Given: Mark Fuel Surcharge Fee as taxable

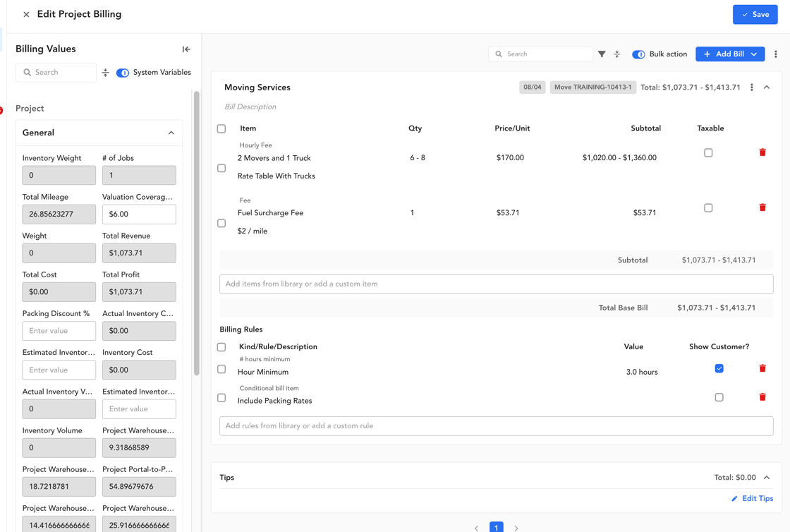Looking at the screenshot, I should 708,207.
